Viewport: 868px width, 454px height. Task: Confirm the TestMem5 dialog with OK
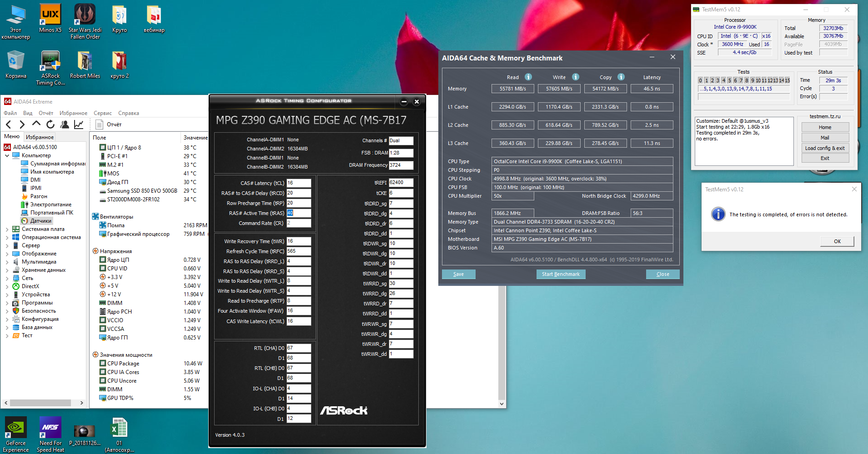click(837, 241)
